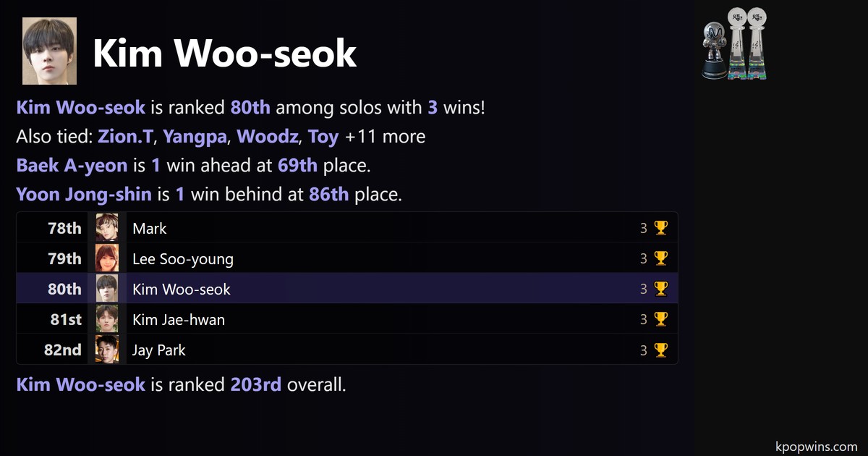Open the Baek A-yeon link
The height and width of the screenshot is (456, 868).
click(71, 166)
